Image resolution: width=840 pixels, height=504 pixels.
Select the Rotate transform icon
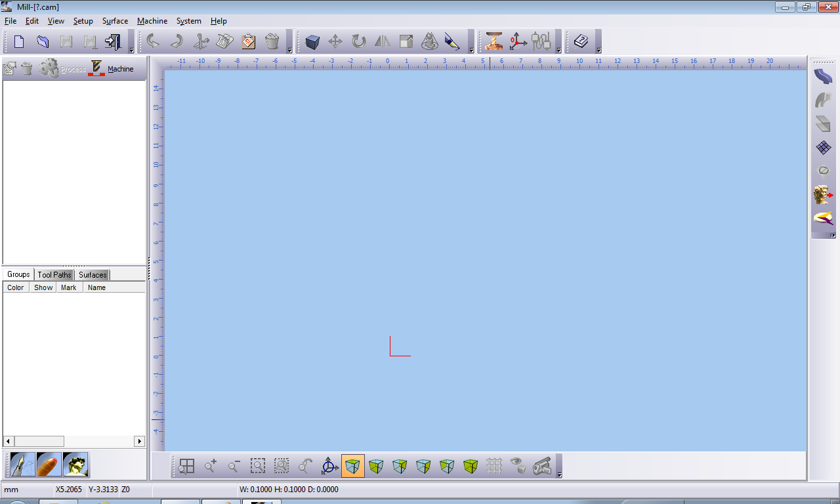(x=358, y=41)
